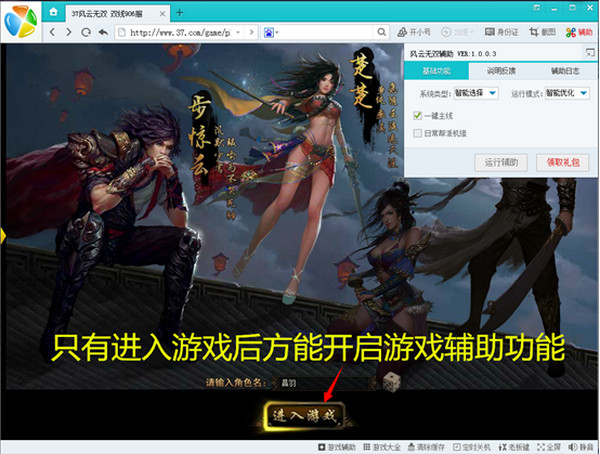Click the undo/restore arrow next to refresh
Screen dimensions: 600x454
(x=103, y=32)
